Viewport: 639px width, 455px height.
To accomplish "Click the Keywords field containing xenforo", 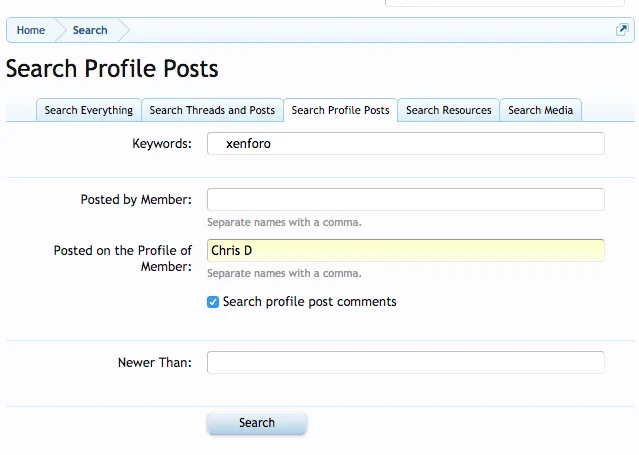I will click(x=405, y=144).
